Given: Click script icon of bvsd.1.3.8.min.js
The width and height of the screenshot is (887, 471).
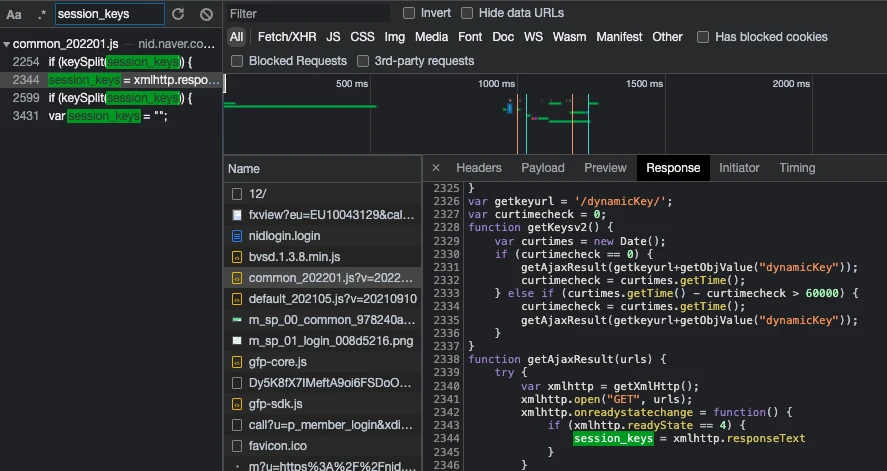Looking at the screenshot, I should pos(237,257).
